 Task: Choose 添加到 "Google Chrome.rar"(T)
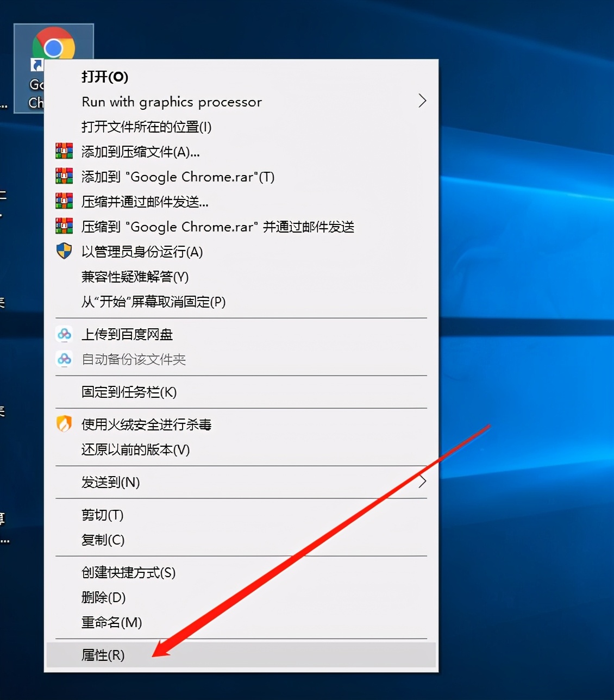pyautogui.click(x=241, y=177)
